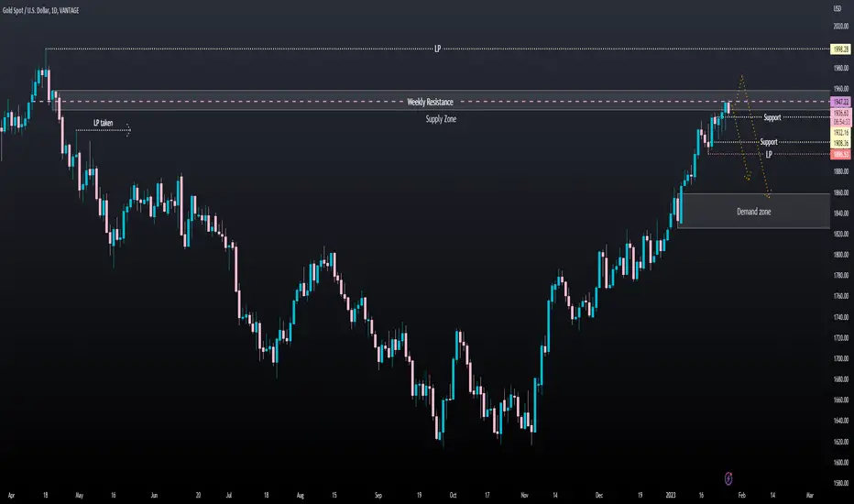Select the 1947.22 purple price label
Viewport: 854px width, 504px height.
pos(841,102)
